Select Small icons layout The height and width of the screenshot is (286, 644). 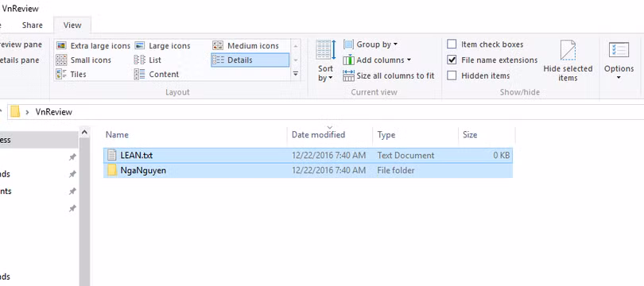83,60
